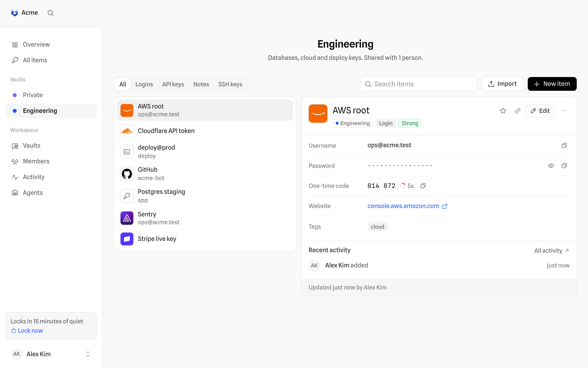Viewport: 588px width, 368px height.
Task: Click the Login type badge
Action: [x=386, y=123]
